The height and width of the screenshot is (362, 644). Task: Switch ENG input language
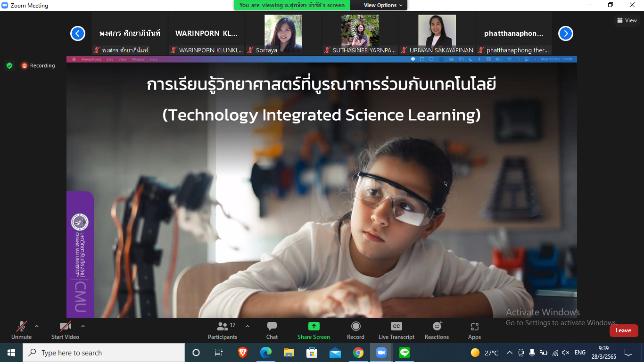click(x=580, y=353)
